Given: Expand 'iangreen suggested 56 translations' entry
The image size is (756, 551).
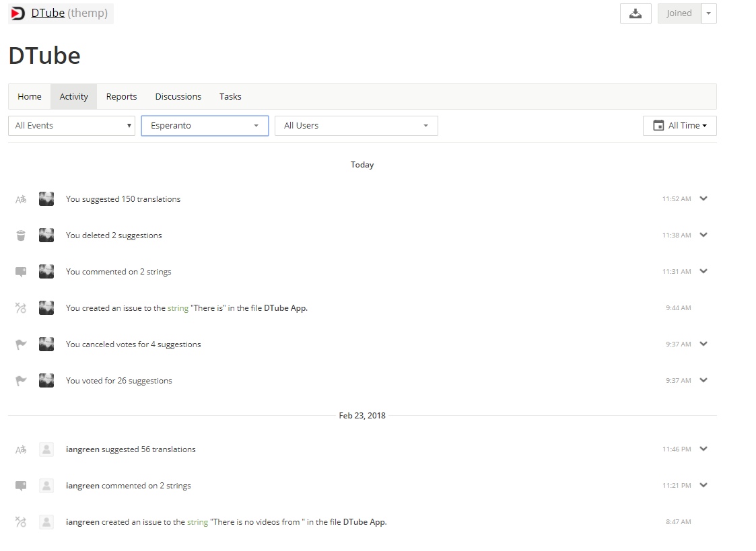Looking at the screenshot, I should click(703, 449).
